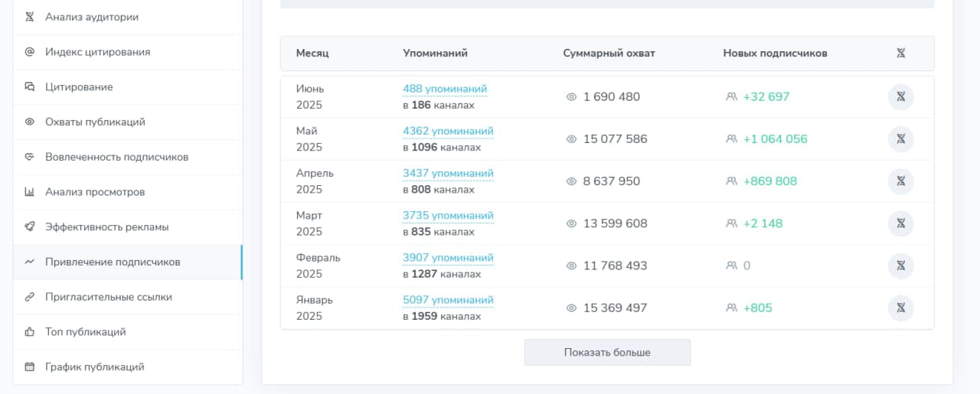980x394 pixels.
Task: Click the subscribers icon next to +32 697
Action: click(x=731, y=97)
